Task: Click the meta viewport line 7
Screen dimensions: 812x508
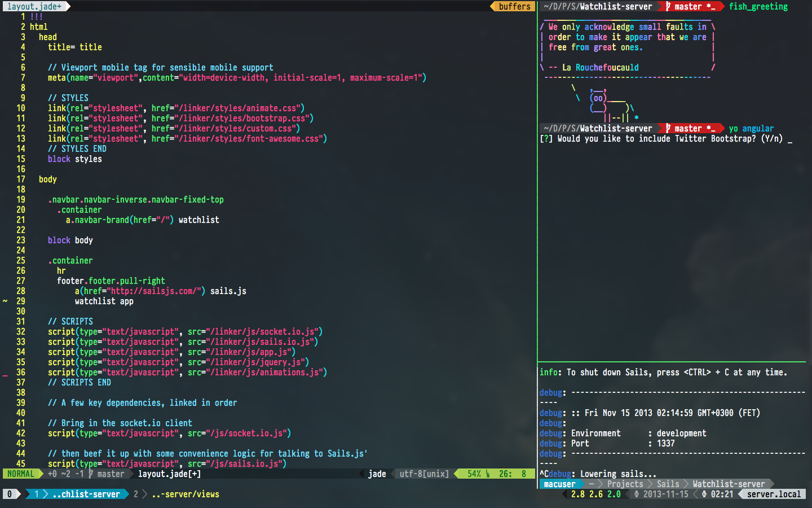Action: (237, 77)
